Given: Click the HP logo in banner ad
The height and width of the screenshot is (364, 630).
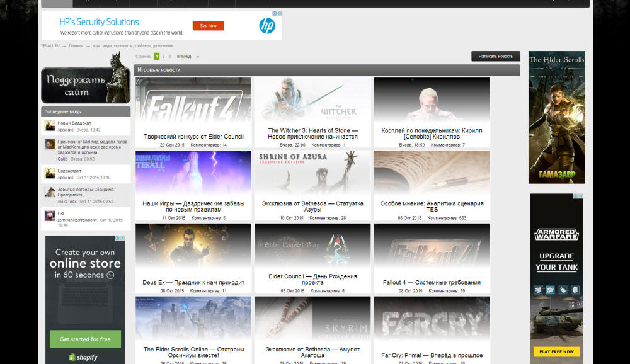Looking at the screenshot, I should [266, 26].
